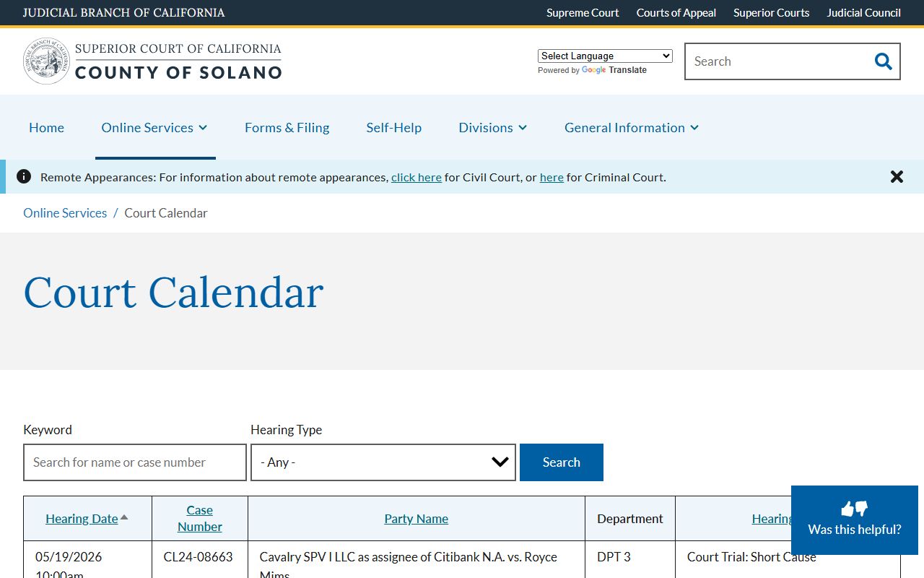This screenshot has width=924, height=578.
Task: Open the Courts of Appeal link
Action: tap(676, 12)
